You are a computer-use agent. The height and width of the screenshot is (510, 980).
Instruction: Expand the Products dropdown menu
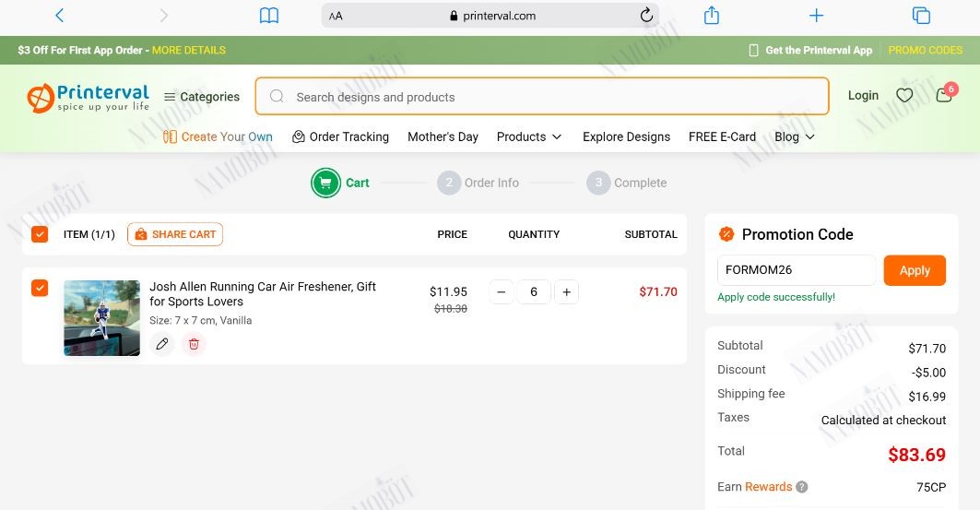(x=529, y=136)
